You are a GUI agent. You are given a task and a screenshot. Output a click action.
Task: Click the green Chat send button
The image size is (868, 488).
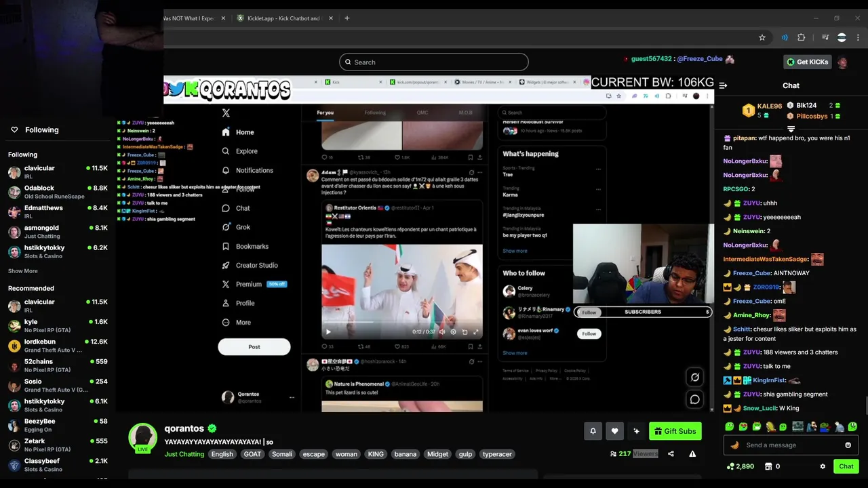pyautogui.click(x=846, y=466)
